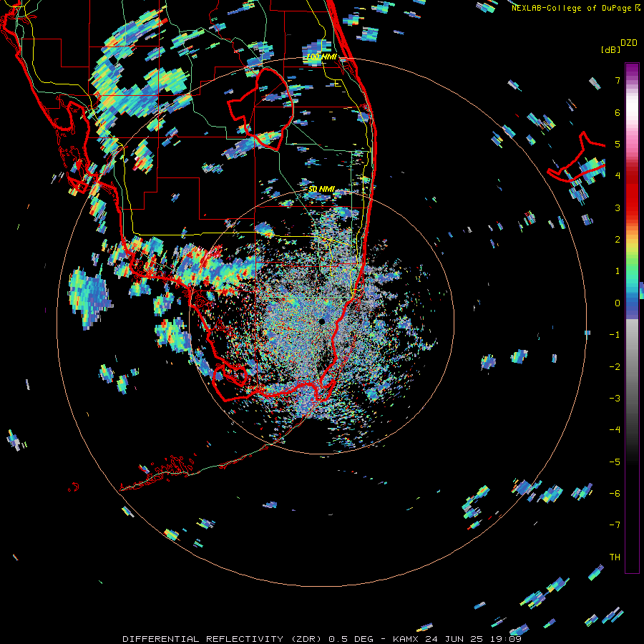Click the -2 tick label on the scale

[615, 366]
